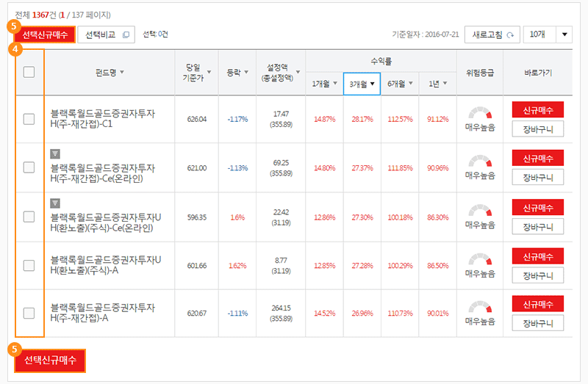
Task: Click the 28.17% three-month return
Action: pos(362,119)
